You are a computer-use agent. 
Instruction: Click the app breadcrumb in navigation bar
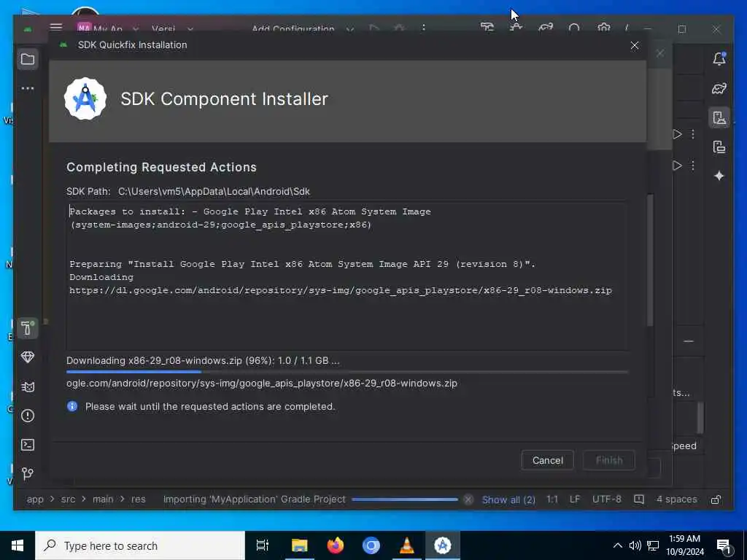(35, 499)
